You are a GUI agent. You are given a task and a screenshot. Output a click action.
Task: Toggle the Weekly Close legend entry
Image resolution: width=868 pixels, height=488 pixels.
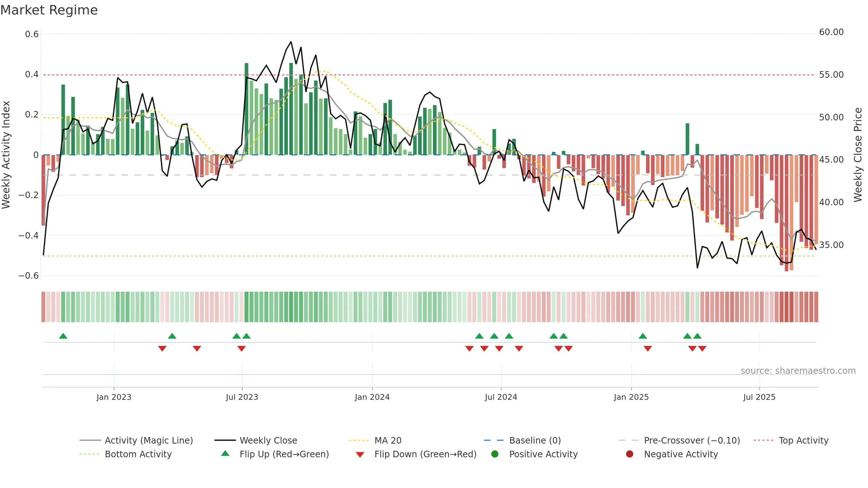coord(256,440)
